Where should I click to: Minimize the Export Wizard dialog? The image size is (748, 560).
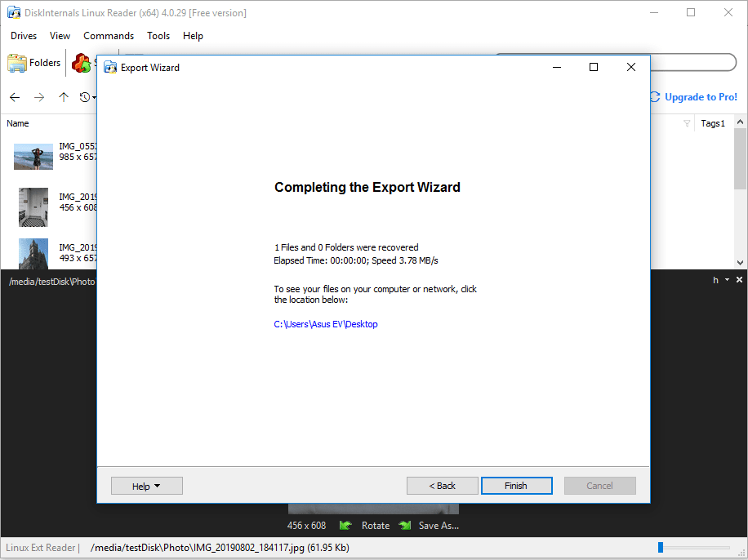pyautogui.click(x=557, y=67)
